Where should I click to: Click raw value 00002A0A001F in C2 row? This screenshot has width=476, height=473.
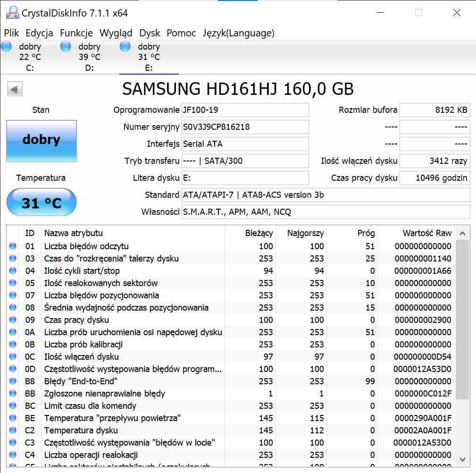423,431
